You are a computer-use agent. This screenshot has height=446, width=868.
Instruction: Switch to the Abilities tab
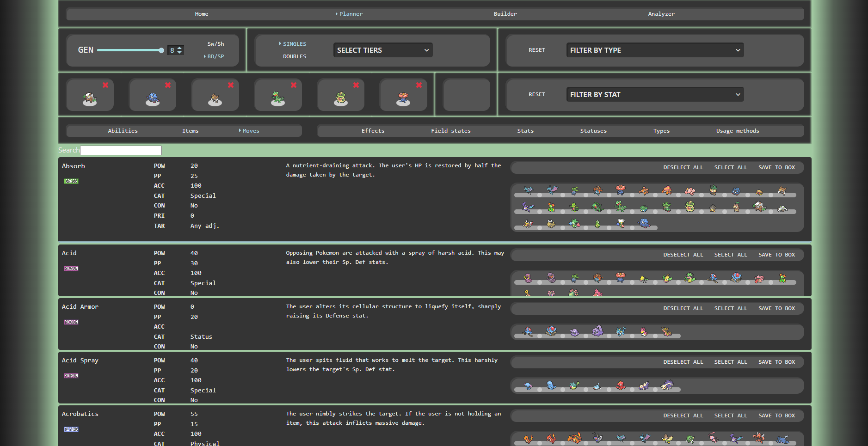(x=123, y=131)
